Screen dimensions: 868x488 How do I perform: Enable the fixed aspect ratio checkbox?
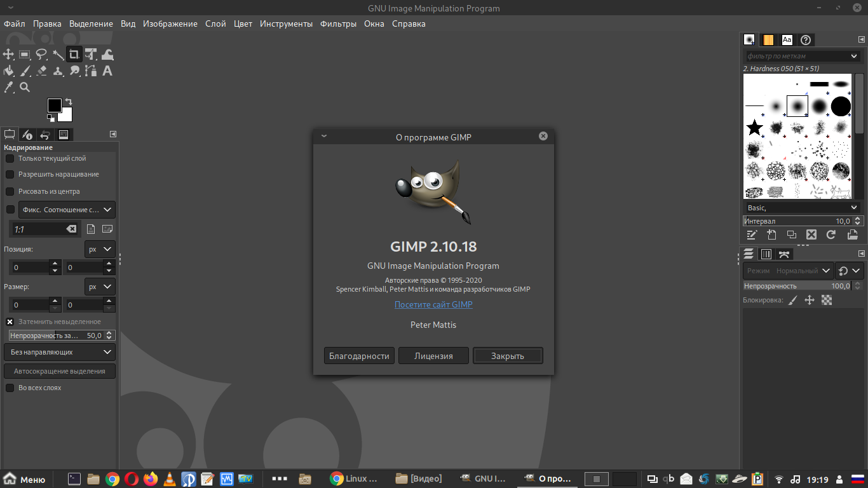pos(10,209)
